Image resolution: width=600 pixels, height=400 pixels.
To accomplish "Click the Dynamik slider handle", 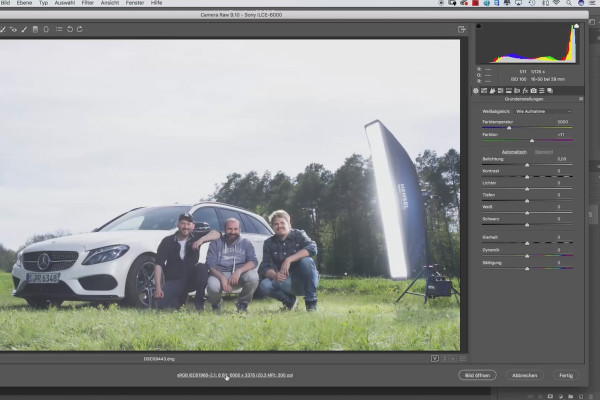I will [x=527, y=256].
